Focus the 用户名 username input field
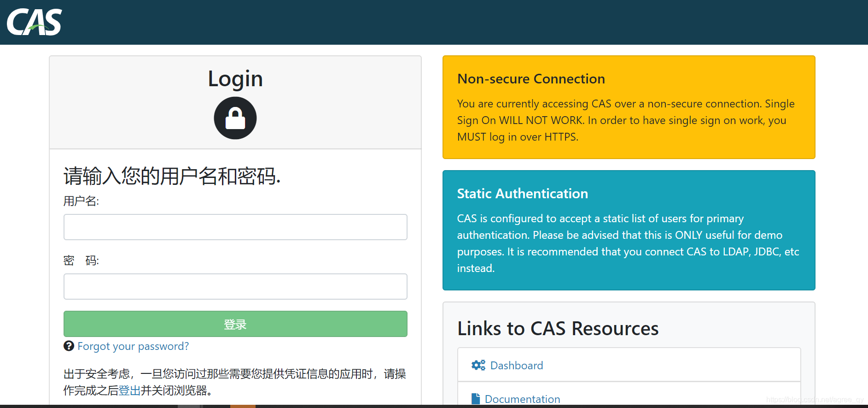 (x=235, y=227)
